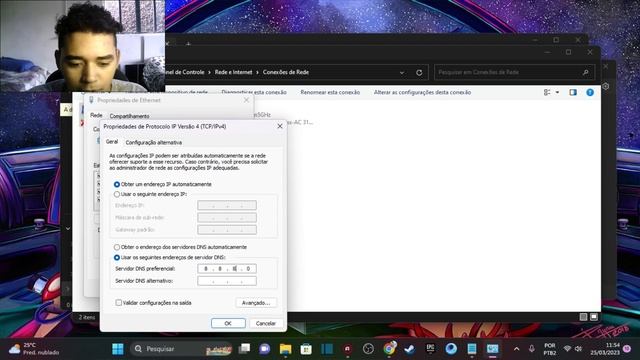The height and width of the screenshot is (360, 640).
Task: Click Diagnosticar esta conexão in the toolbar
Action: 254,93
